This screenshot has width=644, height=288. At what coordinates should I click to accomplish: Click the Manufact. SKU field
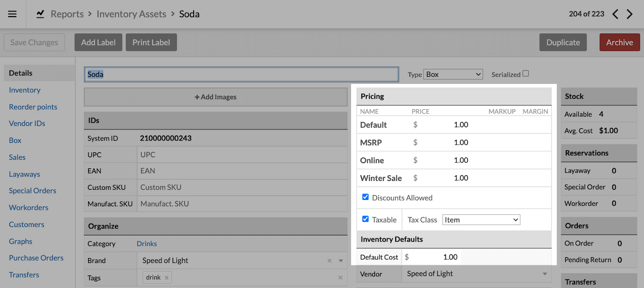click(x=242, y=204)
